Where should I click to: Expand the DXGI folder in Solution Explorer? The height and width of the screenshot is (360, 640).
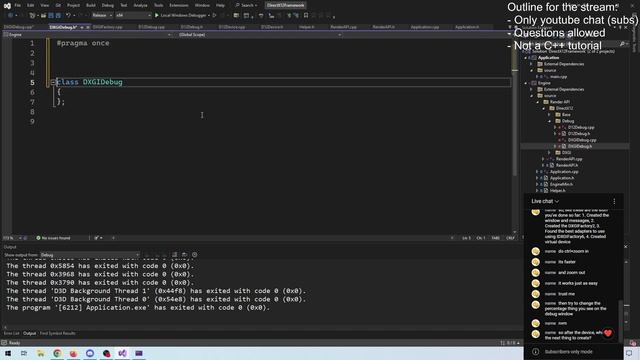click(x=549, y=153)
